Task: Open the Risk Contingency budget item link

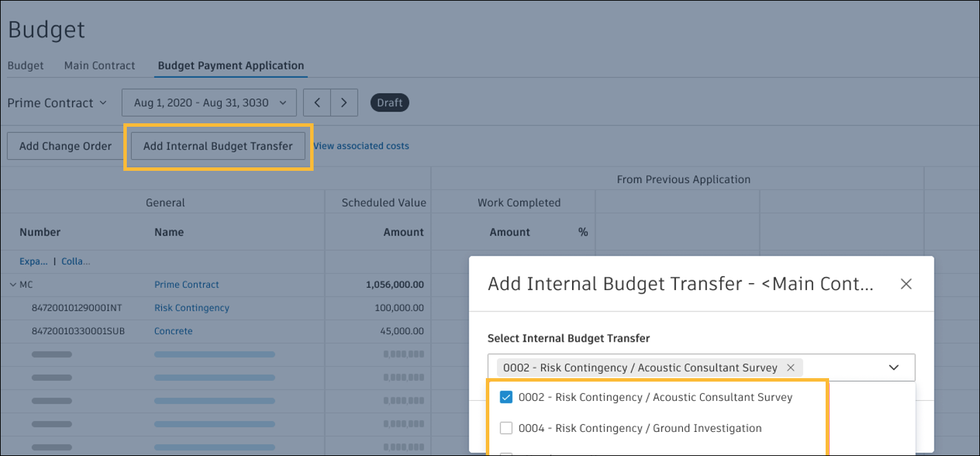Action: click(x=192, y=308)
